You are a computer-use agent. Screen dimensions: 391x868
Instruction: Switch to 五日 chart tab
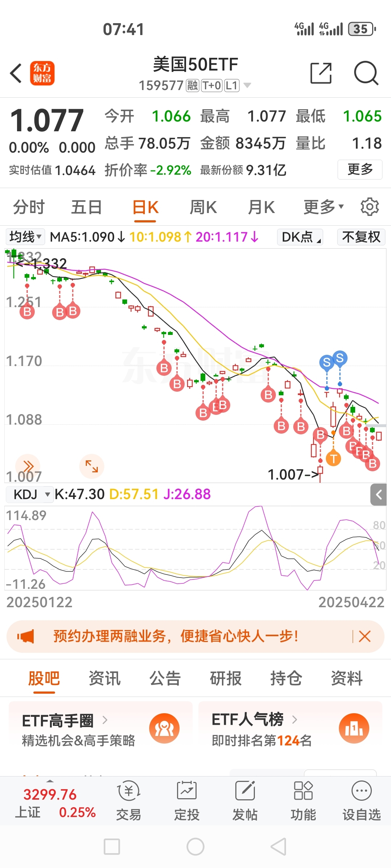point(86,207)
